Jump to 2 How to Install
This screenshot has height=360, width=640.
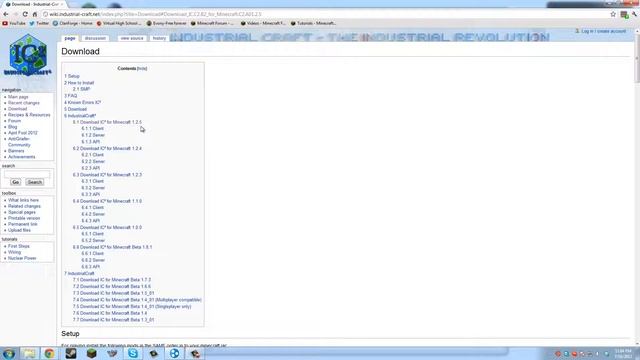pyautogui.click(x=79, y=82)
